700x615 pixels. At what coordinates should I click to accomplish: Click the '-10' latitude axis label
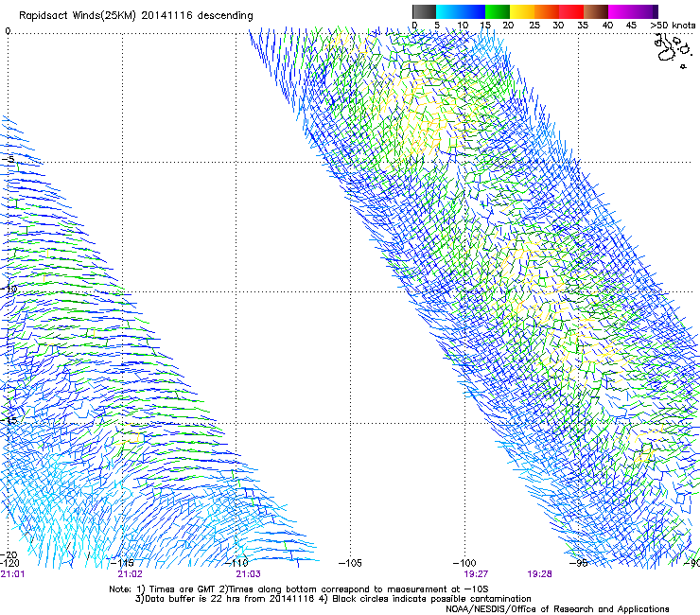9,289
